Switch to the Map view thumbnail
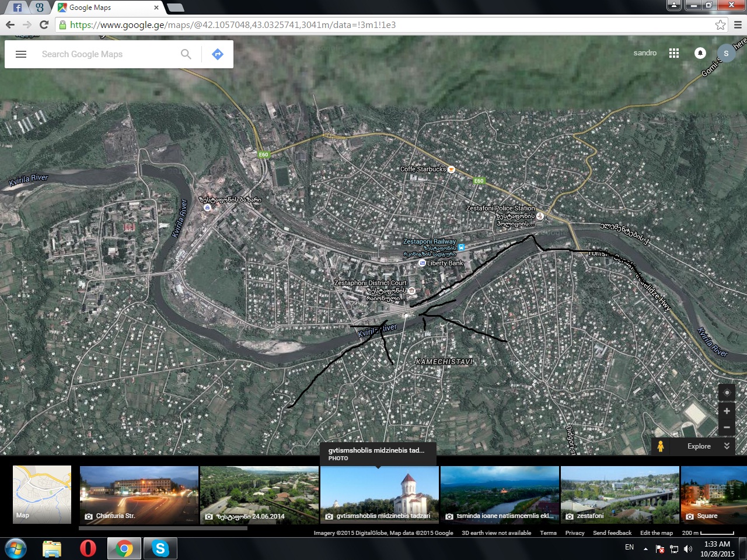Screen dimensions: 747x560 [x=42, y=494]
